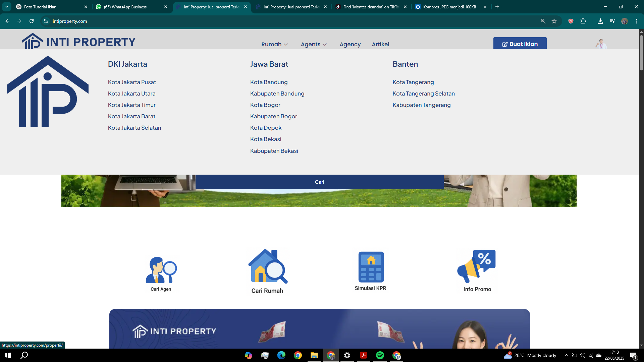Screen dimensions: 644x362
Task: Open Settings gear in the taskbar
Action: click(x=347, y=355)
